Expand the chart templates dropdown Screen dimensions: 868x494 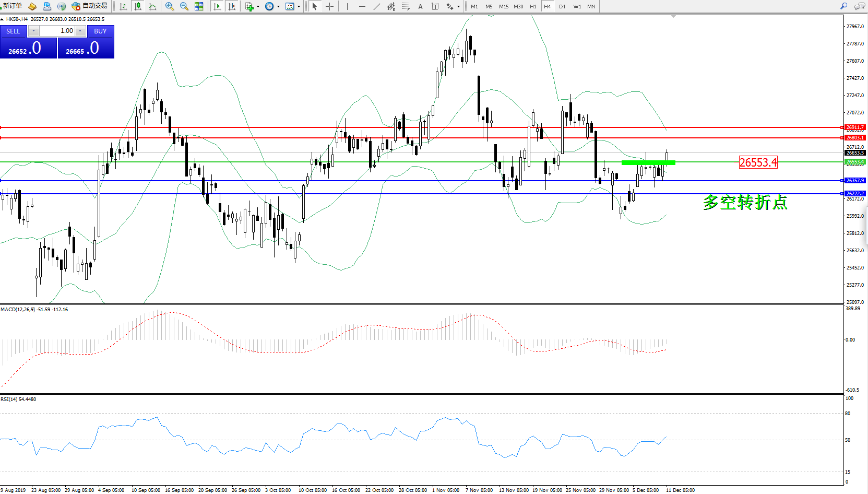[299, 7]
